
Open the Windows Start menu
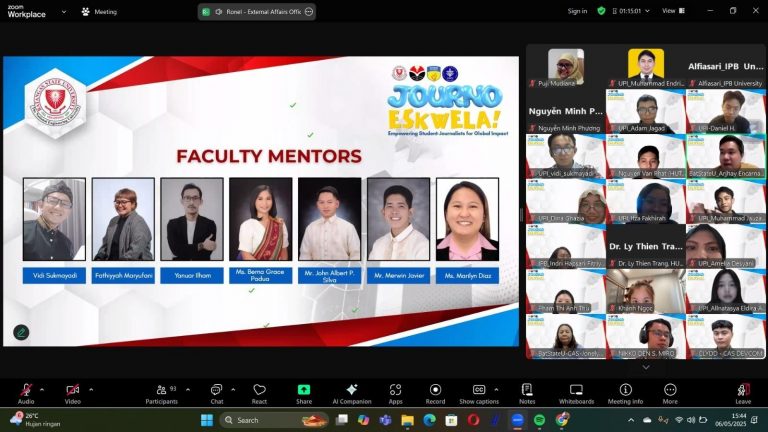tap(207, 420)
